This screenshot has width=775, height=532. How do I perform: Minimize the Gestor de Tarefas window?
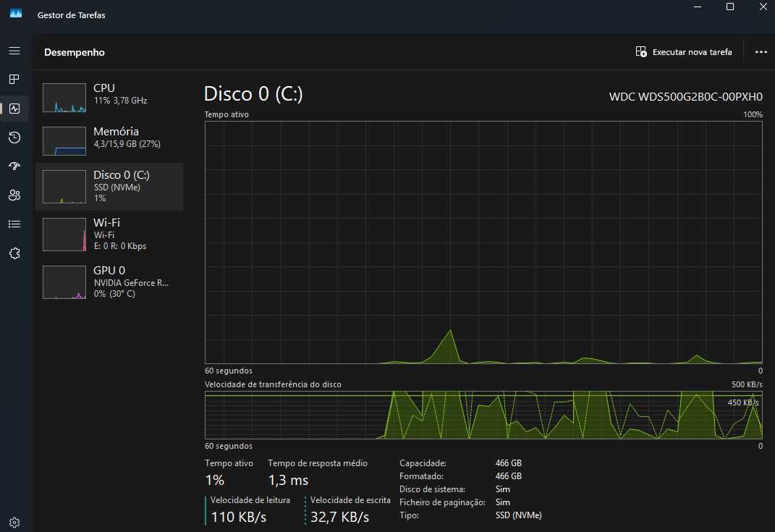tap(698, 7)
